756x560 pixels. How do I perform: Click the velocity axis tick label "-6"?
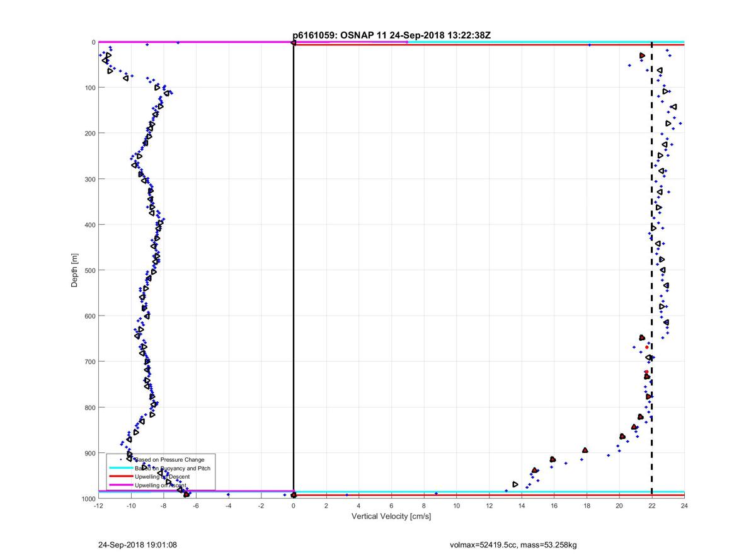coord(196,506)
